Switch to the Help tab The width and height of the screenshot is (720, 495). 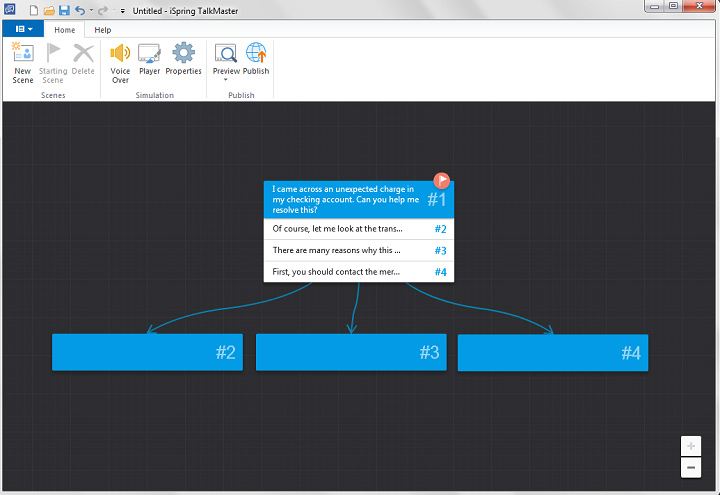103,30
